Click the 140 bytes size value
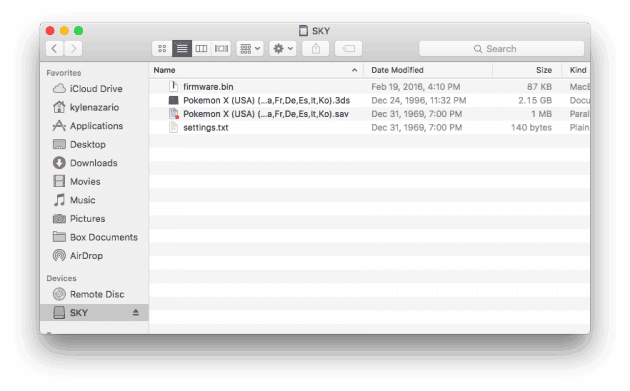Screen dimensions: 630x391 pos(531,128)
